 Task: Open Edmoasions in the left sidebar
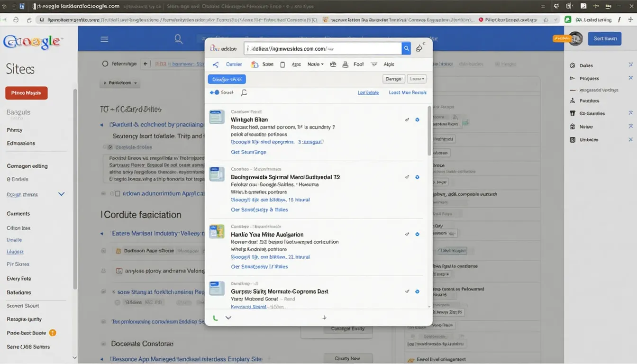21,143
